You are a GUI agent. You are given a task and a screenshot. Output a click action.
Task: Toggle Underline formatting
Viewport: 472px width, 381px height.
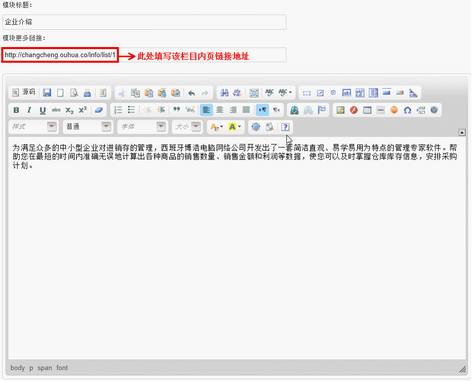[42, 110]
